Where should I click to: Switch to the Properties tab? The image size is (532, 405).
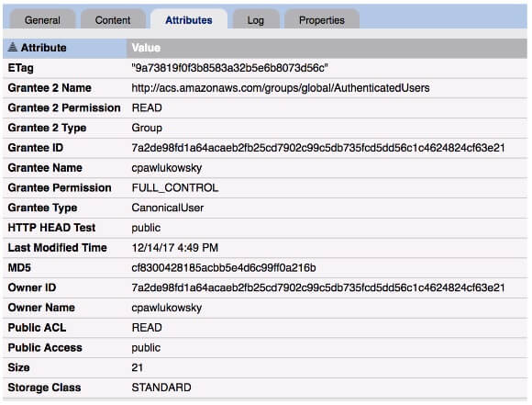(321, 19)
